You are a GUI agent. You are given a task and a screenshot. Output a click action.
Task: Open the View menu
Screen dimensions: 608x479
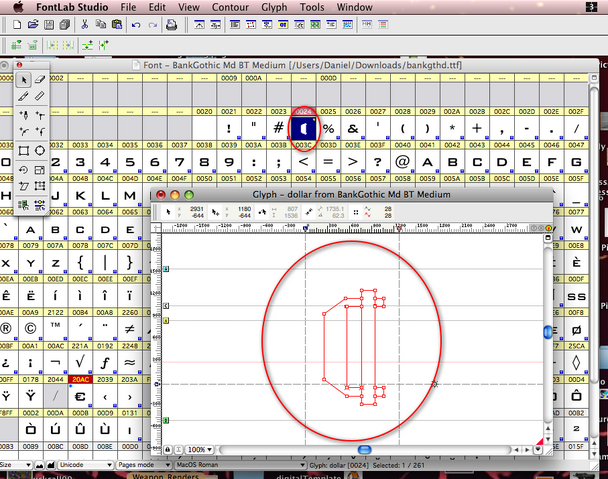189,7
